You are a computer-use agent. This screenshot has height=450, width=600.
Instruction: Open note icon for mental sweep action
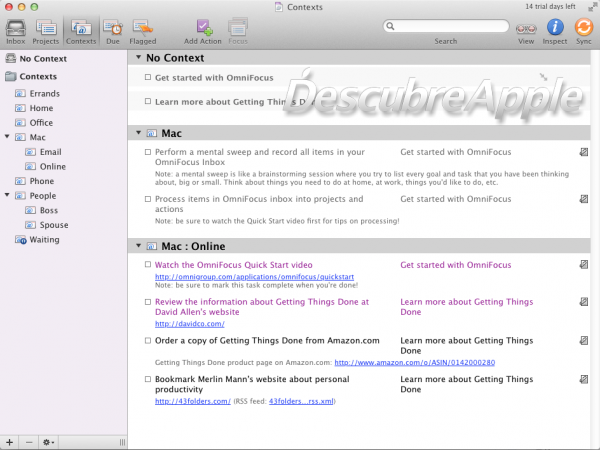[584, 152]
